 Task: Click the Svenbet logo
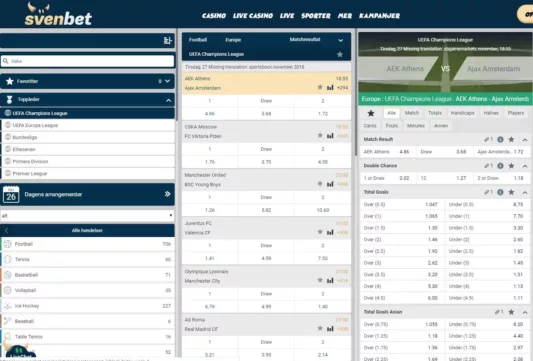tap(58, 14)
